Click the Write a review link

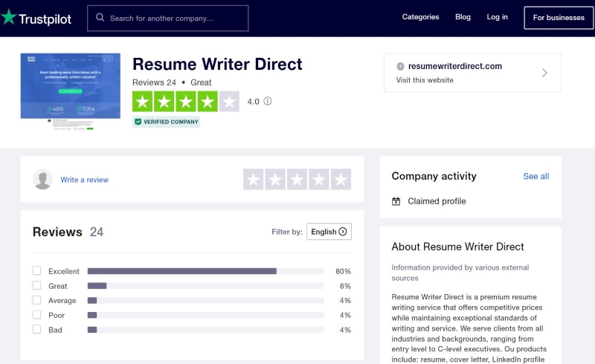(x=85, y=180)
